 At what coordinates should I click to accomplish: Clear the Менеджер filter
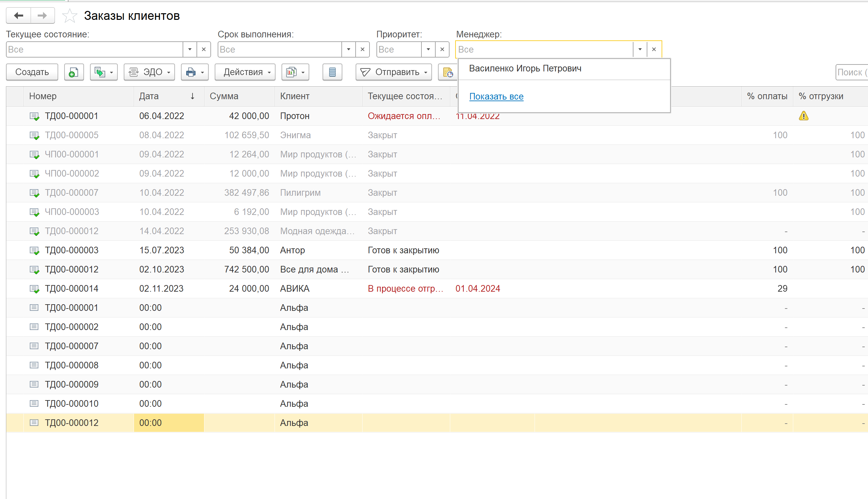click(654, 49)
